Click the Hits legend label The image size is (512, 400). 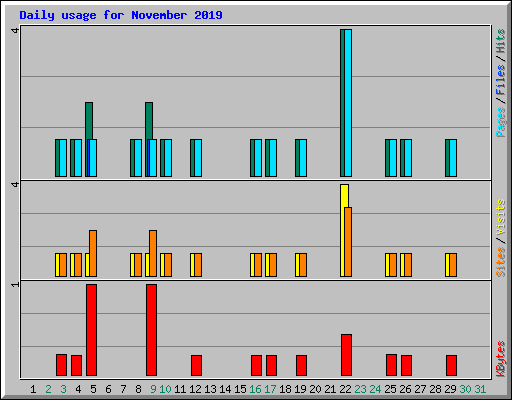pos(500,41)
